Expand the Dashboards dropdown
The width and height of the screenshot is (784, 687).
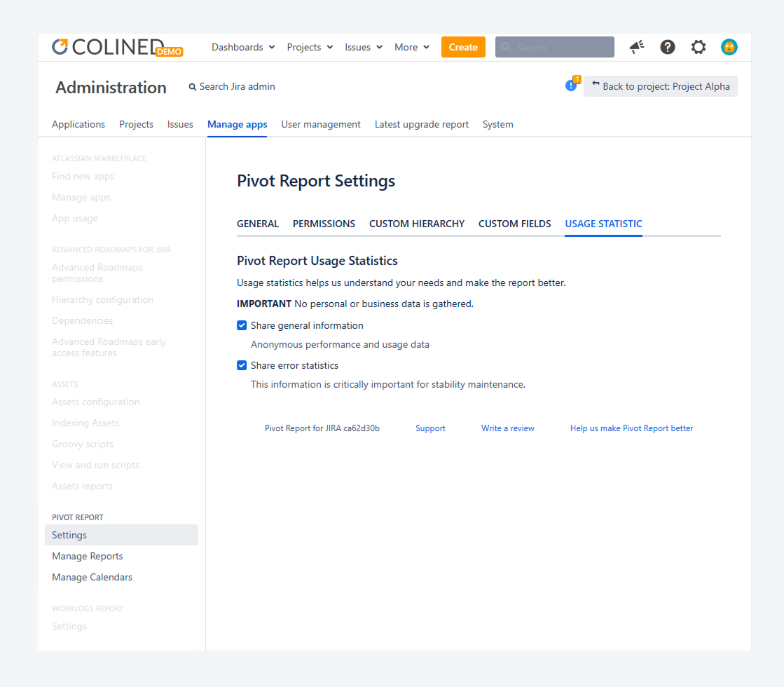click(x=244, y=47)
